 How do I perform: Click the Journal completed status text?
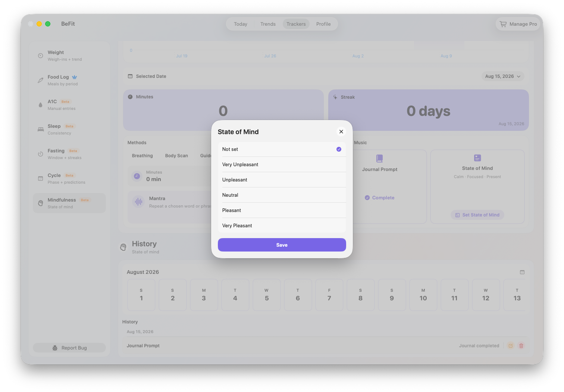point(479,346)
